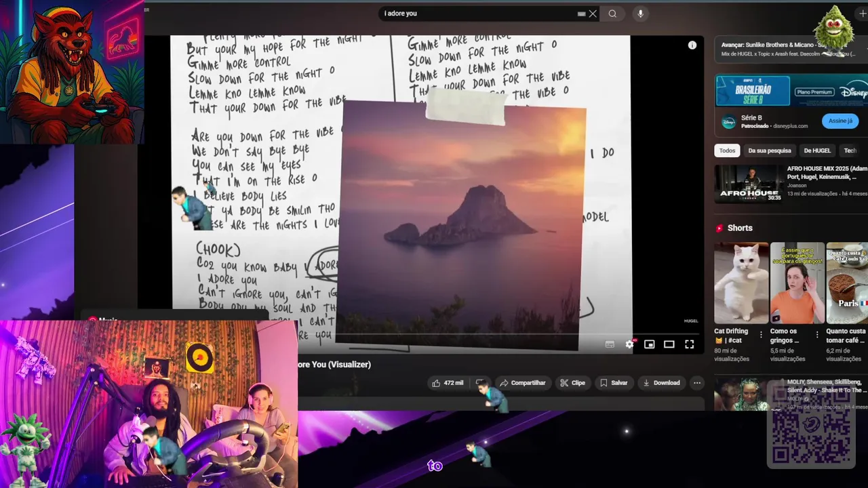
Task: Toggle theater mode on the player
Action: click(x=669, y=344)
